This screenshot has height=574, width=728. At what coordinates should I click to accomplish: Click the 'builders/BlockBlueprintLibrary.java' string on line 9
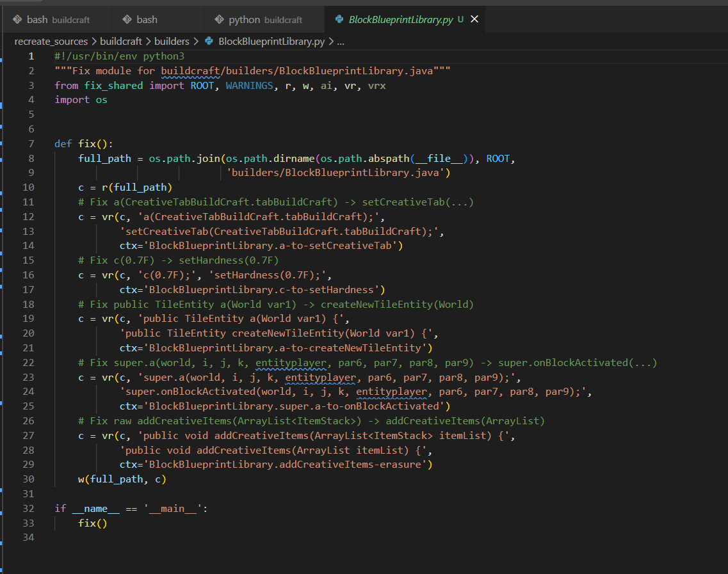[x=336, y=173]
